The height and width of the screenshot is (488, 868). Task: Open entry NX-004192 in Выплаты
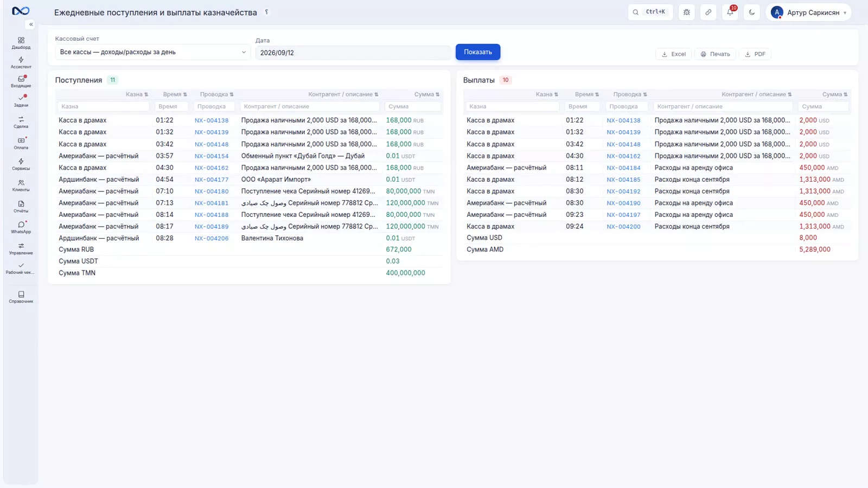pyautogui.click(x=623, y=191)
